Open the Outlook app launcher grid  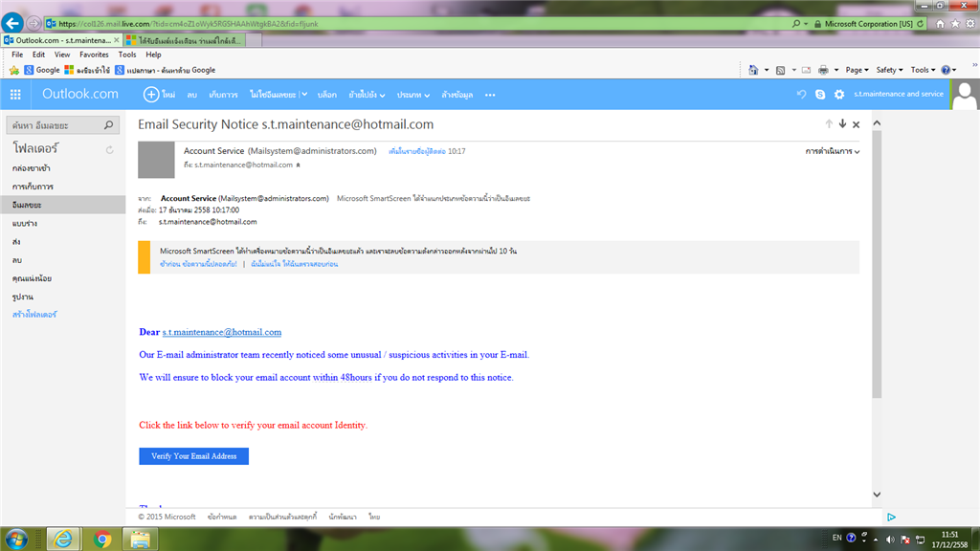[15, 95]
